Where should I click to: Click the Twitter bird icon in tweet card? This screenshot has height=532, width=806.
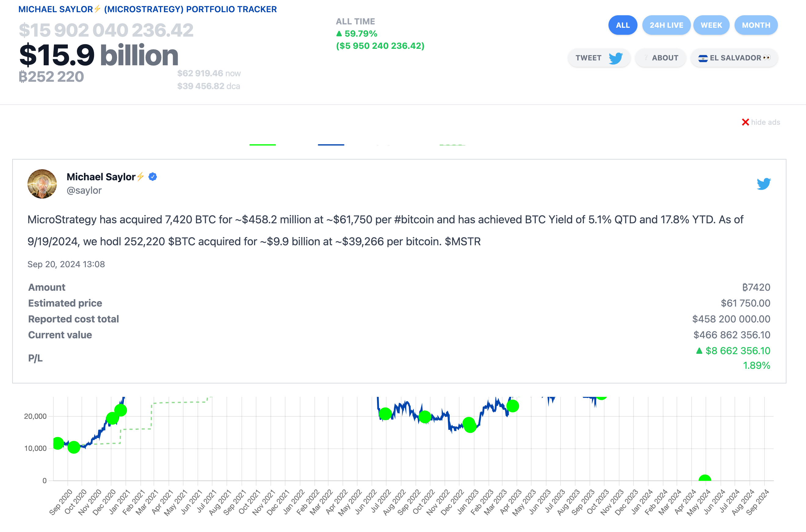(x=764, y=184)
